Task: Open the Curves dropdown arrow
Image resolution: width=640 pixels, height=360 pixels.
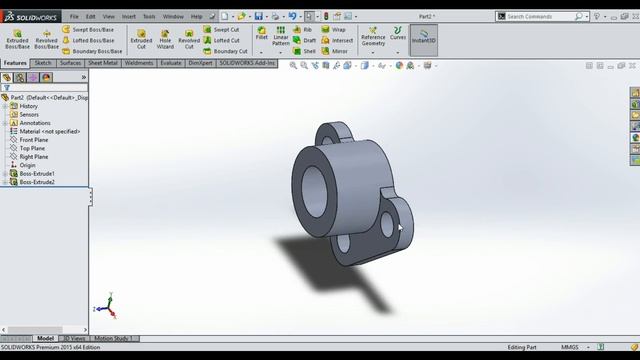Action: click(x=398, y=53)
